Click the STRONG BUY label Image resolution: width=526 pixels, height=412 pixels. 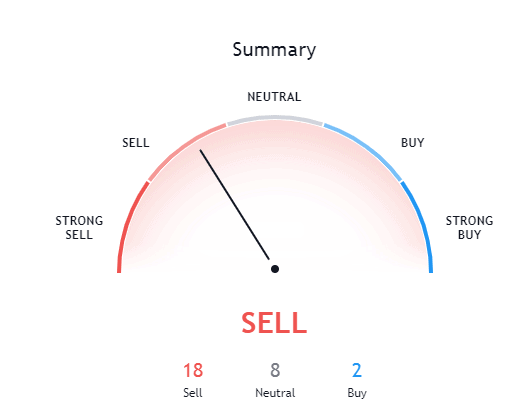[x=469, y=228]
